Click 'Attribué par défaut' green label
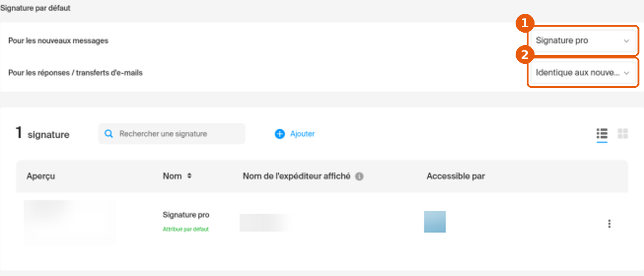The width and height of the screenshot is (644, 276). [185, 229]
